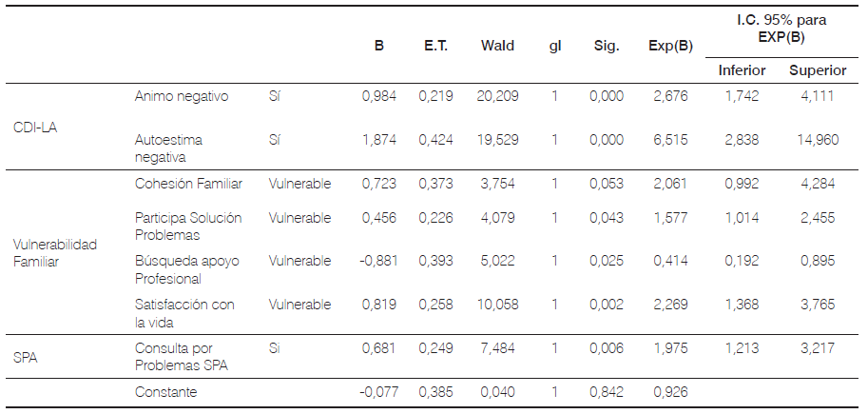
Task: Select the Inferior sub-header
Action: [742, 70]
